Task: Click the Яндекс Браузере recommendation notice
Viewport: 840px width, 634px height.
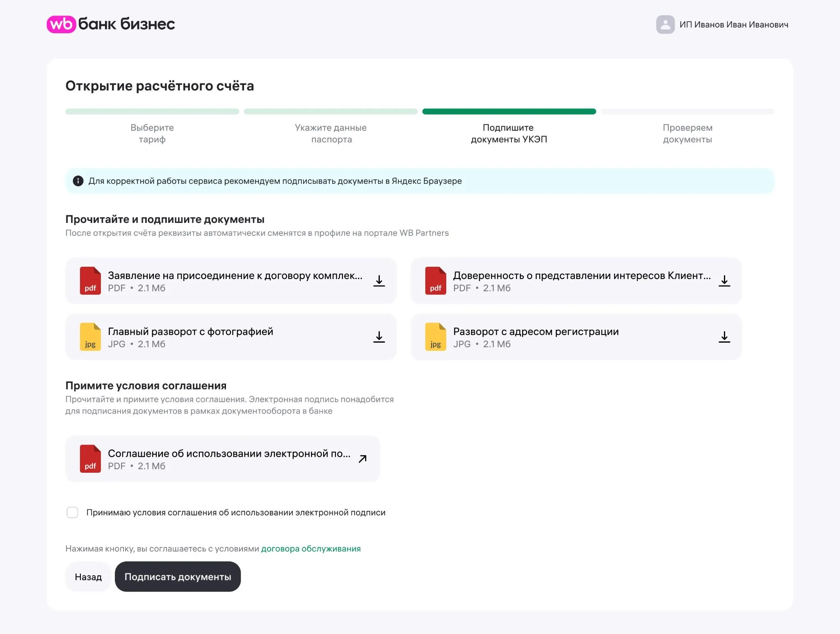Action: point(420,181)
